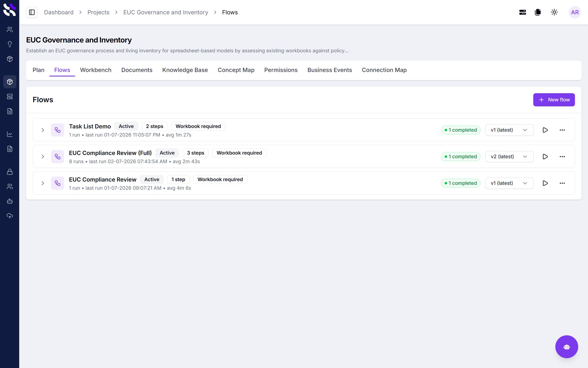
Task: Click the app logo in sidebar
Action: click(x=9, y=10)
